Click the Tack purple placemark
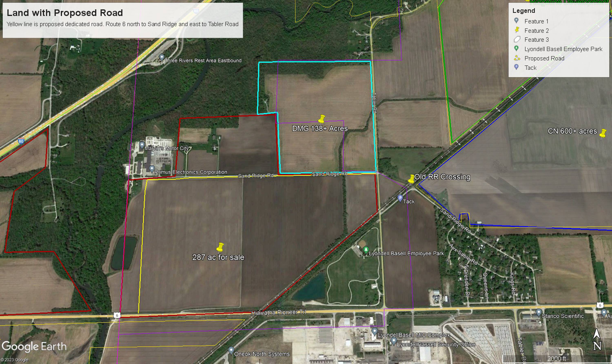This screenshot has height=364, width=612. point(400,198)
